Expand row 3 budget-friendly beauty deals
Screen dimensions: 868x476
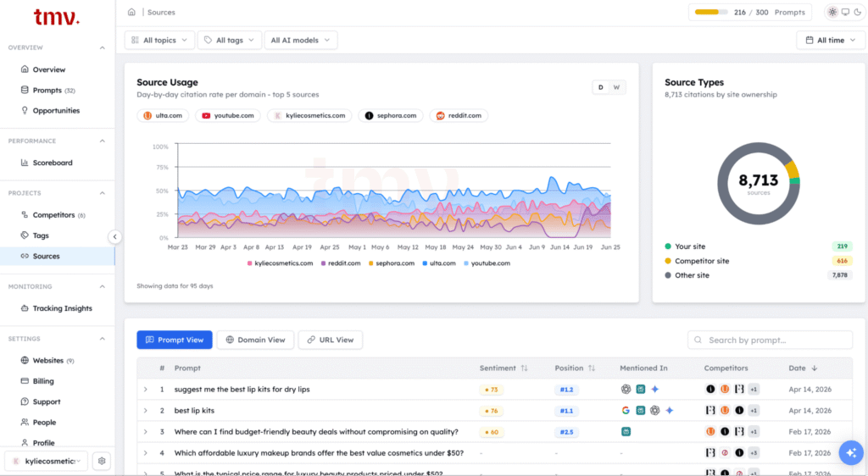pyautogui.click(x=146, y=432)
